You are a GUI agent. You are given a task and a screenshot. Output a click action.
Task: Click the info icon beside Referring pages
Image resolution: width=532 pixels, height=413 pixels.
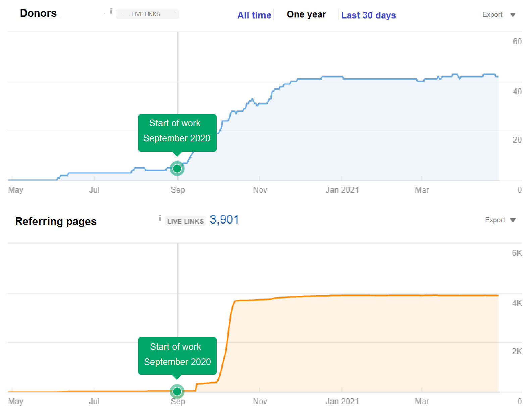pos(160,218)
